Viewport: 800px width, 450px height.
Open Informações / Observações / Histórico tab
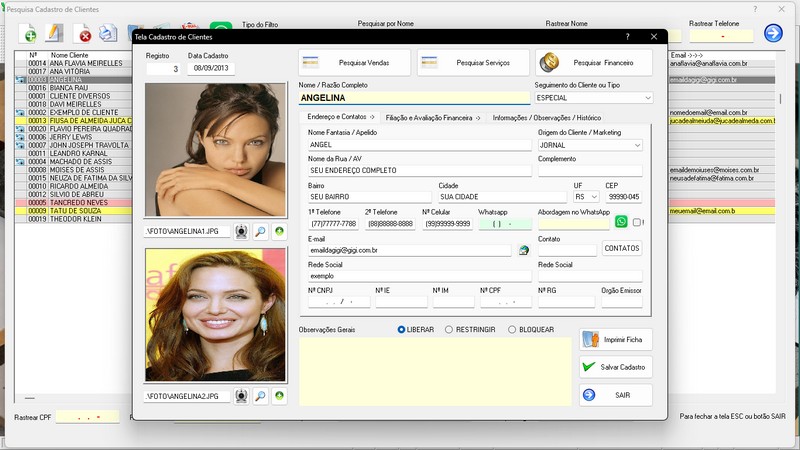(547, 117)
